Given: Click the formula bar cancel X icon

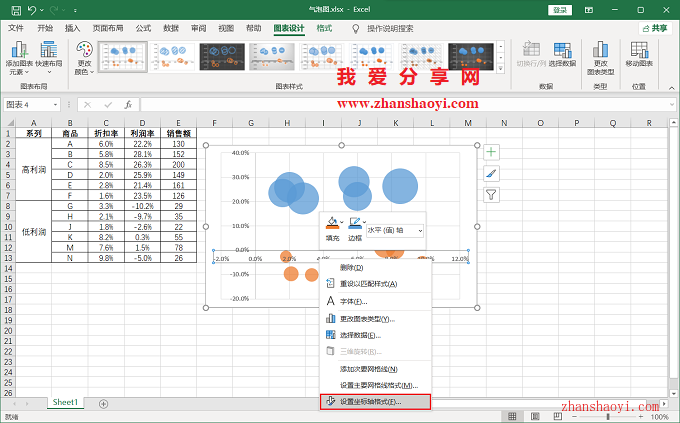Looking at the screenshot, I should click(x=88, y=105).
